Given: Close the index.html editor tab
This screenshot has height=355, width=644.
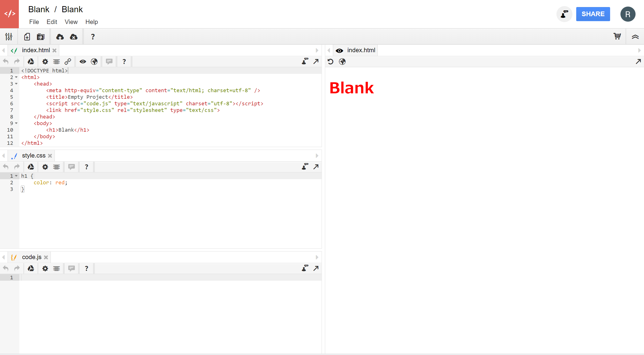Looking at the screenshot, I should coord(55,51).
